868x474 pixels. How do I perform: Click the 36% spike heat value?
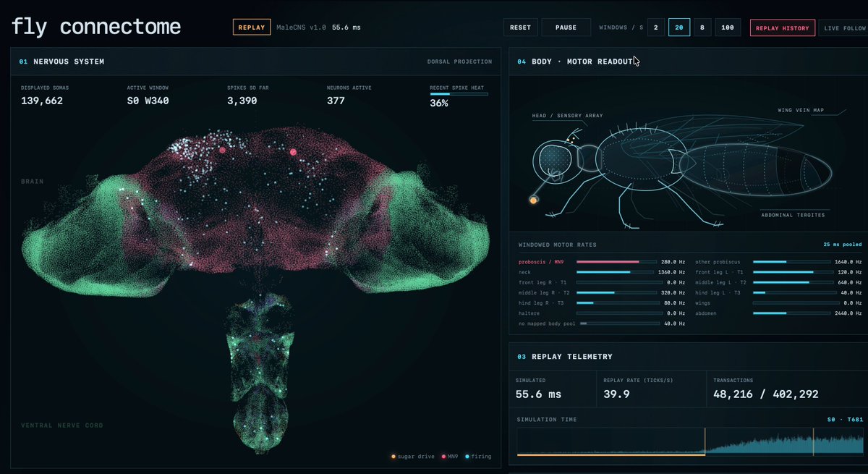439,103
